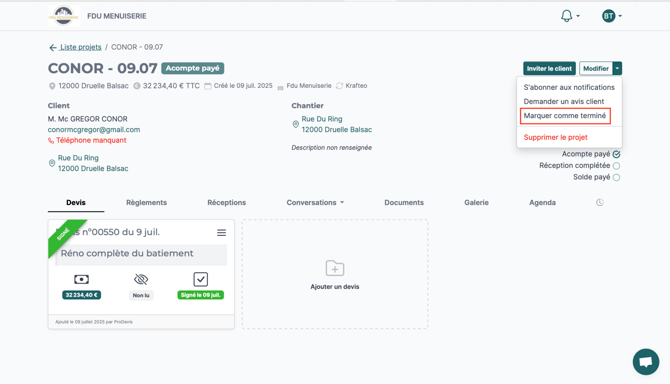Click the Signé le 09 juil. badge
Viewport: 670px width, 384px height.
point(200,295)
